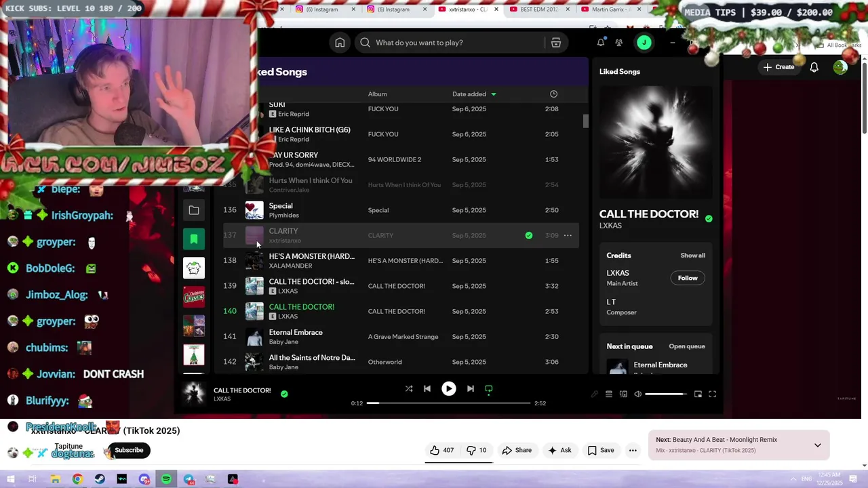Open green bookmark episodes tile in sidebar

click(x=194, y=239)
